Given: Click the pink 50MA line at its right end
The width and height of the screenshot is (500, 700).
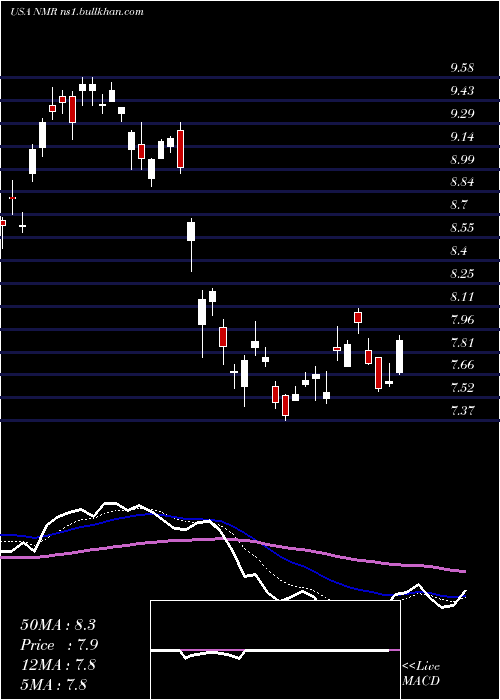Looking at the screenshot, I should click(x=463, y=571).
